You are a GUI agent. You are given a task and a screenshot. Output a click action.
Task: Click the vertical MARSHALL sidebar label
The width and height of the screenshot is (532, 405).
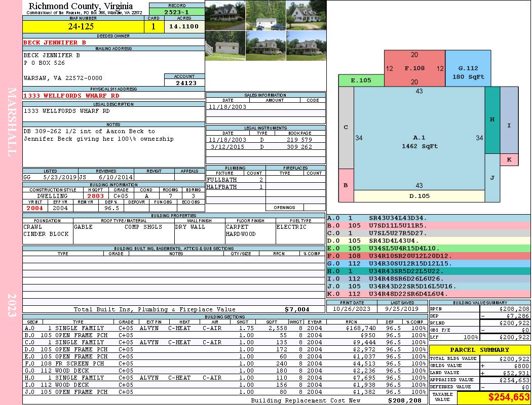(x=12, y=122)
